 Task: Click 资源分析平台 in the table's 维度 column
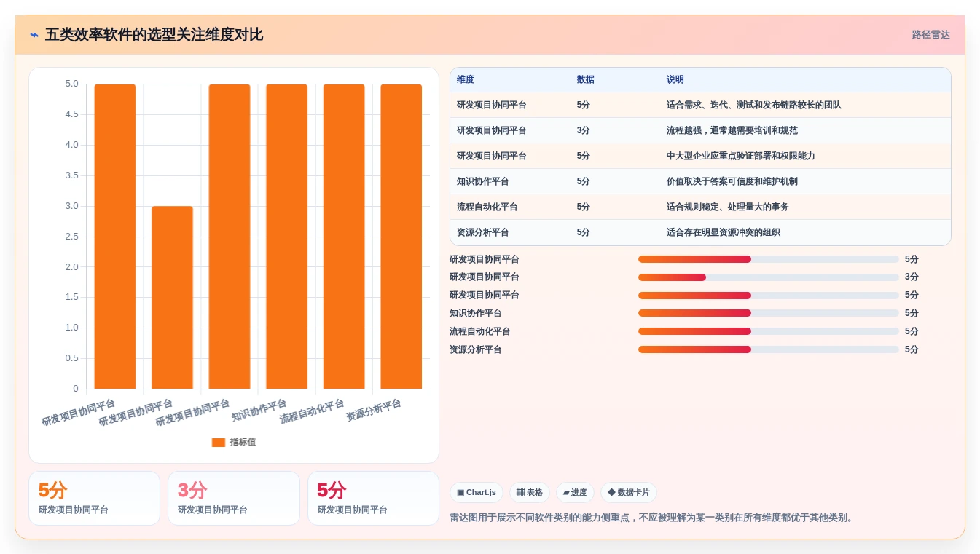click(483, 232)
